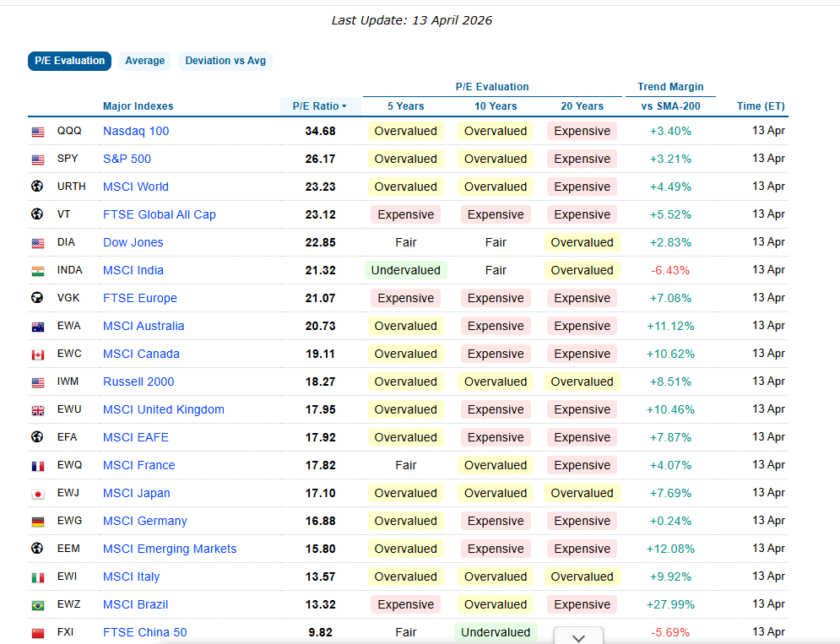The image size is (840, 644).
Task: Sort by P/E Ratio column header
Action: coord(320,106)
